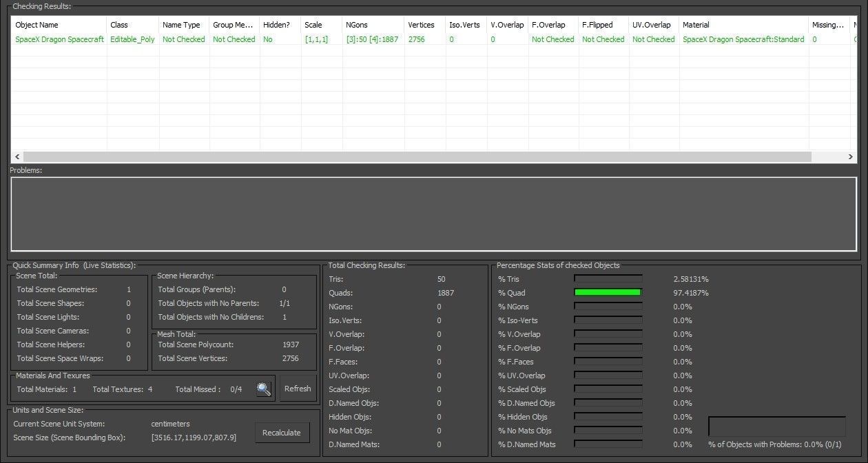Click the Iso.Verts column header
Screen dimensions: 868x463
466,25
